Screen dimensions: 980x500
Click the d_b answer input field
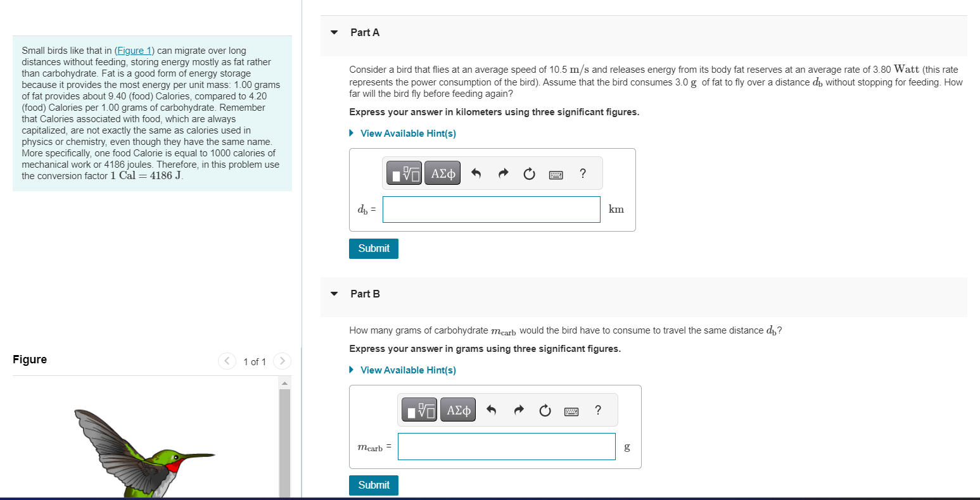coord(491,209)
